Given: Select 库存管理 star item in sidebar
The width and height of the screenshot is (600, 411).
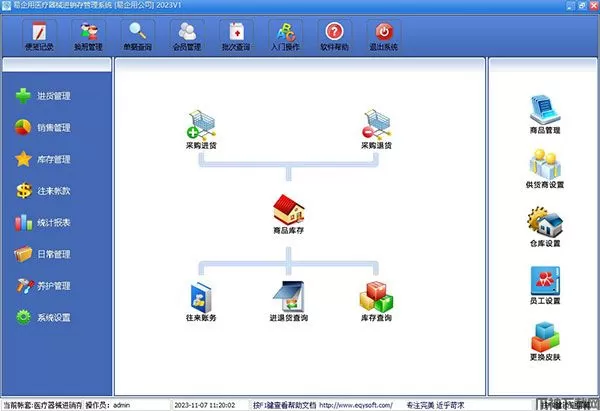Looking at the screenshot, I should click(x=43, y=159).
